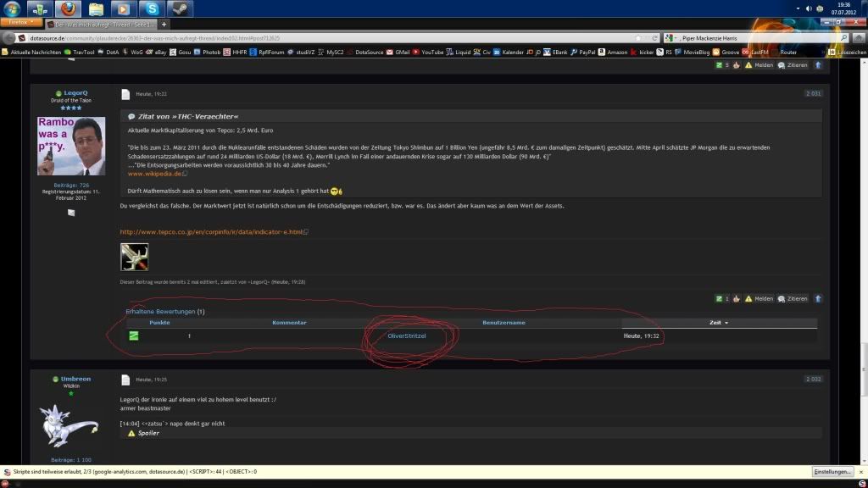
Task: Quote LegorQ's post with Zitieren
Action: pos(793,299)
